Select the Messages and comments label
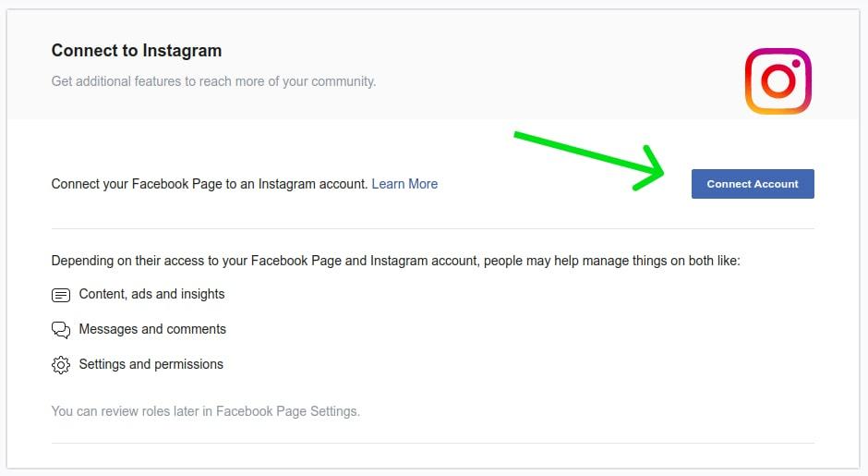 click(x=152, y=329)
